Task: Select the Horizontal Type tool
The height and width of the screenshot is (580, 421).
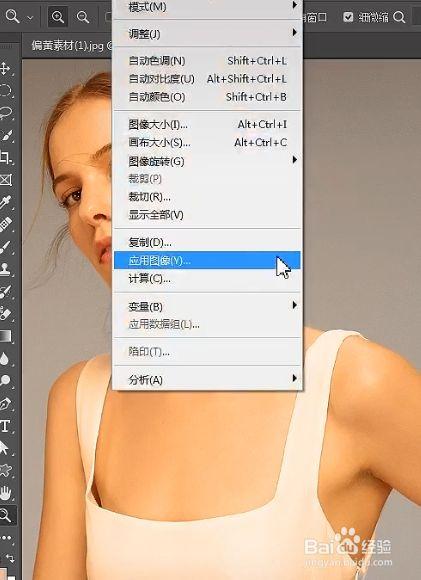Action: point(5,426)
